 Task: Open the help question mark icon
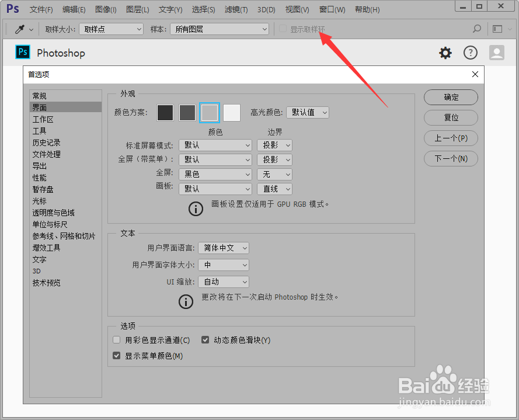coord(471,53)
